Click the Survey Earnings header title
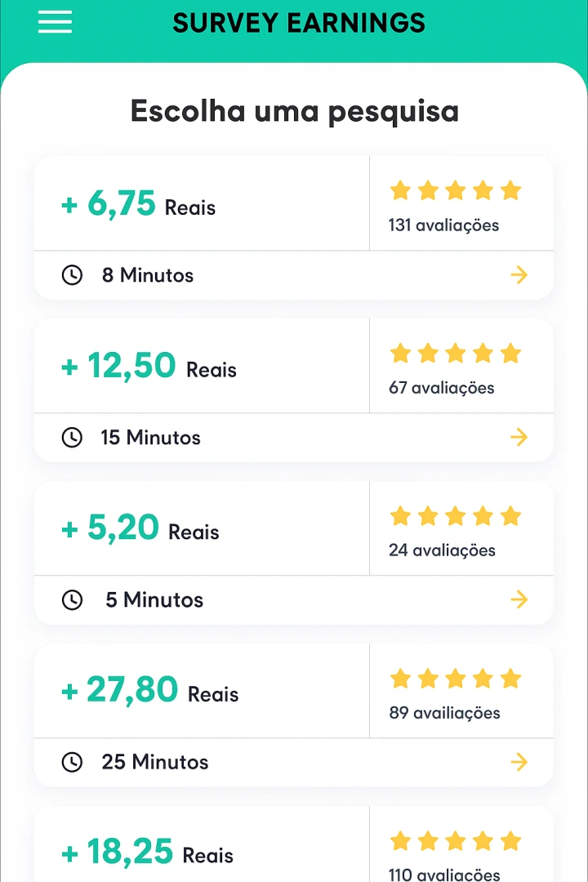Image resolution: width=588 pixels, height=882 pixels. [299, 23]
